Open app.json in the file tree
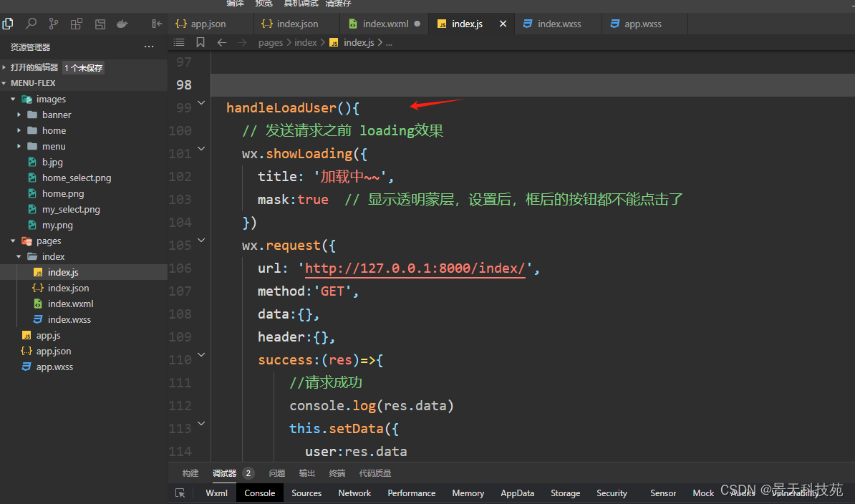The image size is (855, 504). (54, 352)
